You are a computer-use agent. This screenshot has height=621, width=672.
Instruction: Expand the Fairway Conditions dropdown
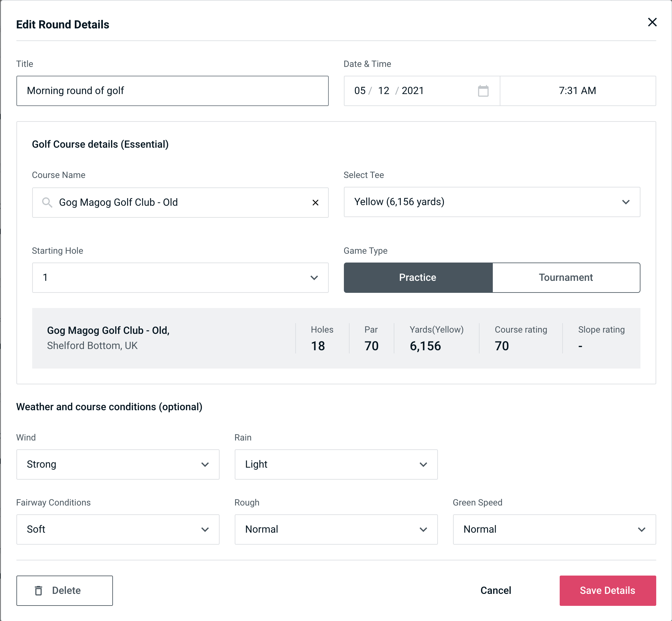[117, 529]
